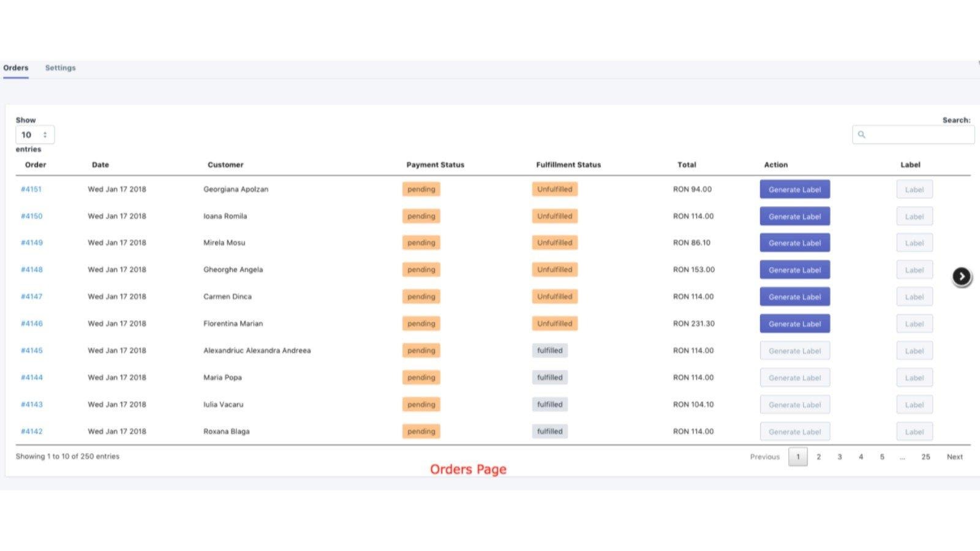This screenshot has height=551, width=980.
Task: Click Label button for Ioana Romila
Action: tap(914, 216)
